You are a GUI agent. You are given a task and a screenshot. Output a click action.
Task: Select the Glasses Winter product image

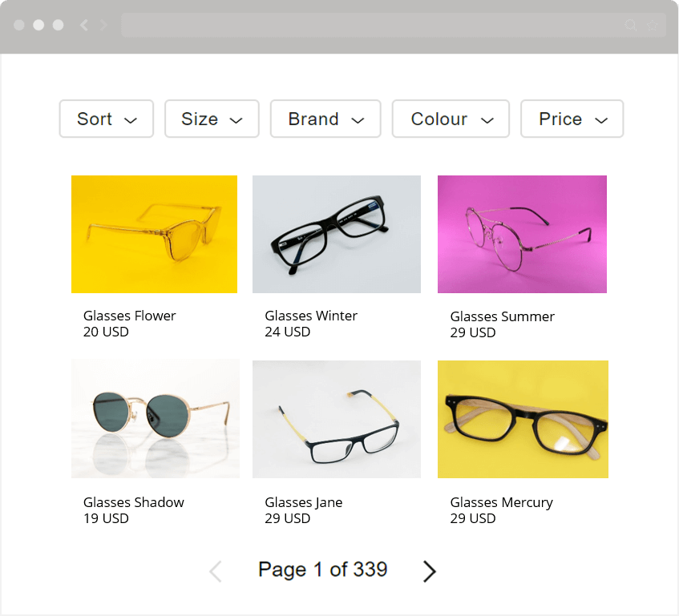pos(337,234)
